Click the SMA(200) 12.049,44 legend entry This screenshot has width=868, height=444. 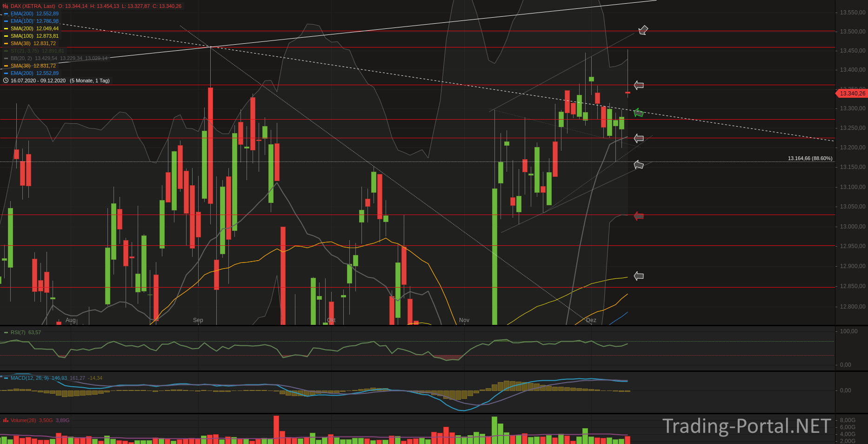[x=34, y=28]
